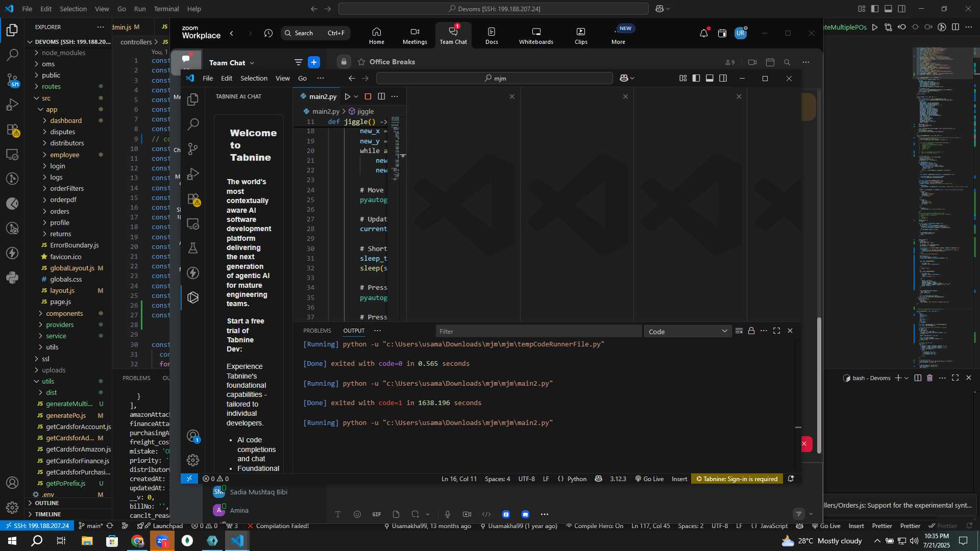Split the main2.py editor to the right
Image resolution: width=980 pixels, height=551 pixels.
tap(381, 96)
